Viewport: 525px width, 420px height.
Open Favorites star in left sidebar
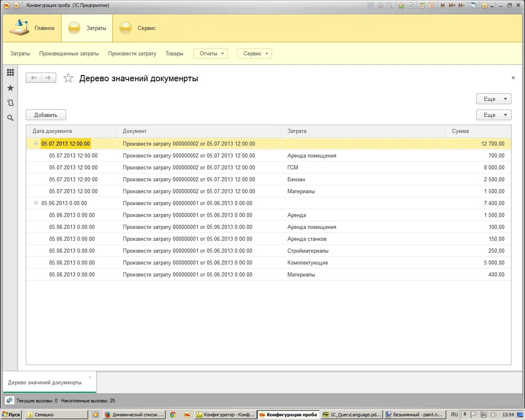coord(11,88)
